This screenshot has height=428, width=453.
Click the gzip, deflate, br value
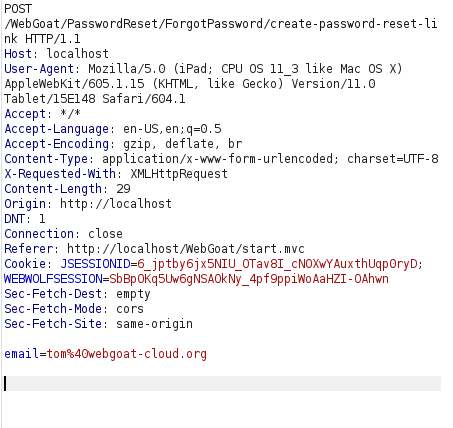182,144
